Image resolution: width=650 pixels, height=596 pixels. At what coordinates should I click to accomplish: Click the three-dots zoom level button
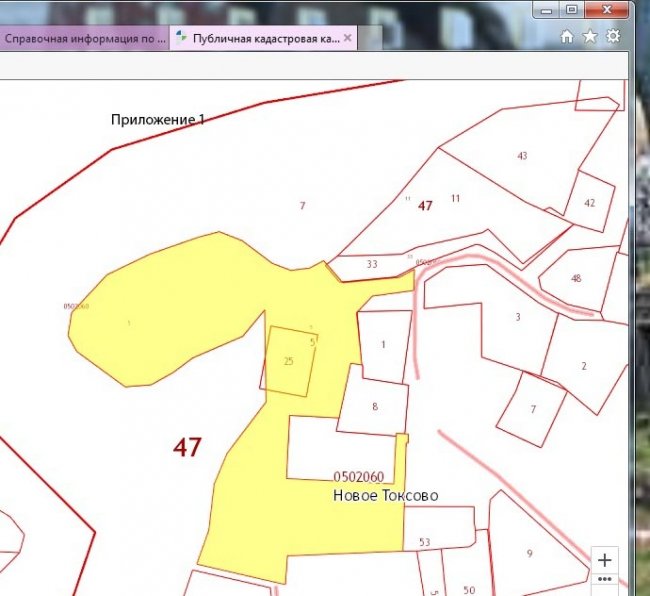(x=604, y=579)
